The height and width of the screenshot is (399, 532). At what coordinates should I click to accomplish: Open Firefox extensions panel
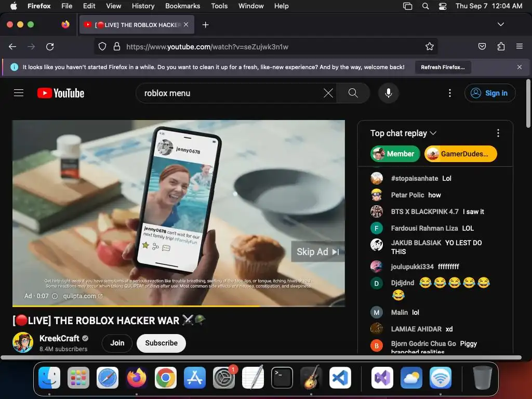tap(501, 46)
